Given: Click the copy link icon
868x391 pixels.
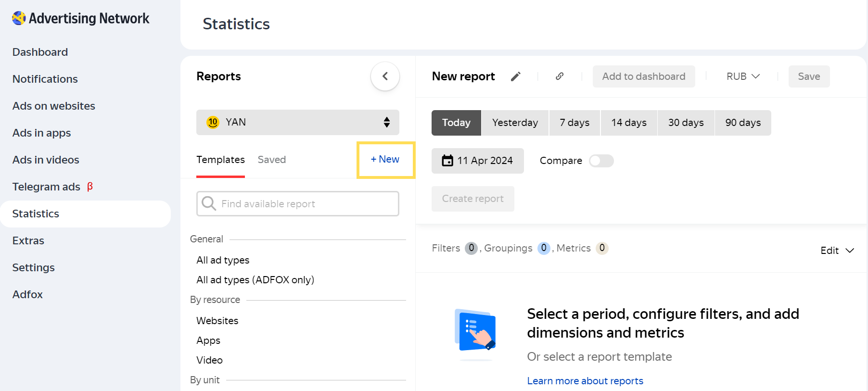Looking at the screenshot, I should (560, 76).
